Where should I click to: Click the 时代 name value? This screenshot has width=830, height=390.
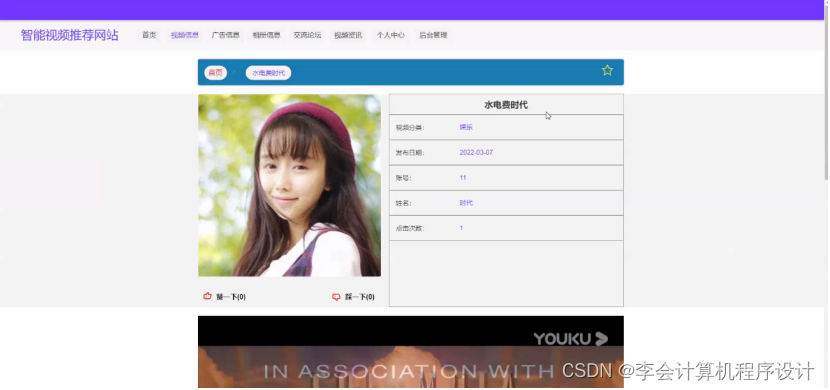coord(466,203)
